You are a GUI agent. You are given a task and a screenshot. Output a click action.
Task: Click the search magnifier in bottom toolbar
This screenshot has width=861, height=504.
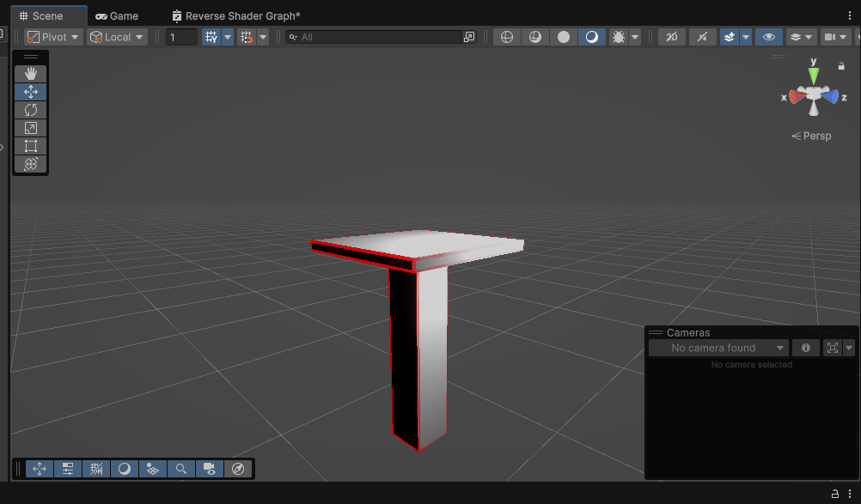pos(181,468)
